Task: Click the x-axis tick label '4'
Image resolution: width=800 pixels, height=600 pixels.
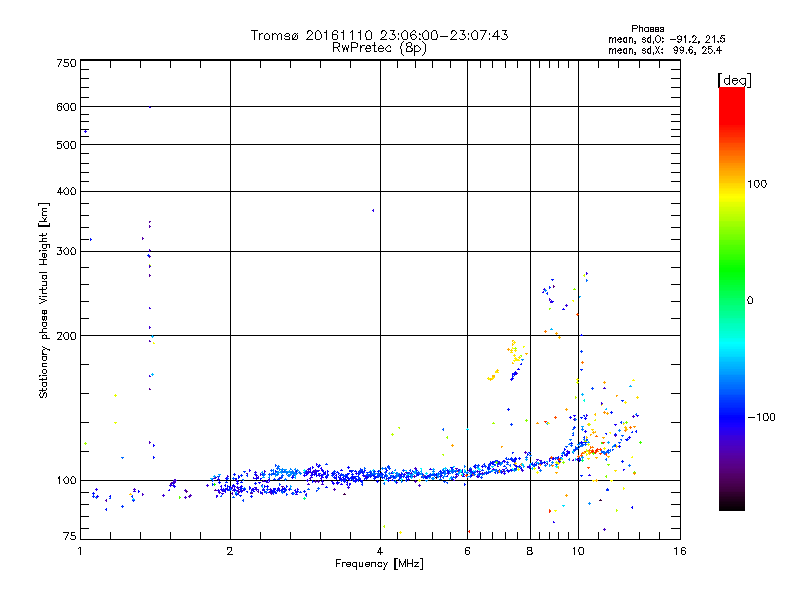Action: tap(380, 551)
